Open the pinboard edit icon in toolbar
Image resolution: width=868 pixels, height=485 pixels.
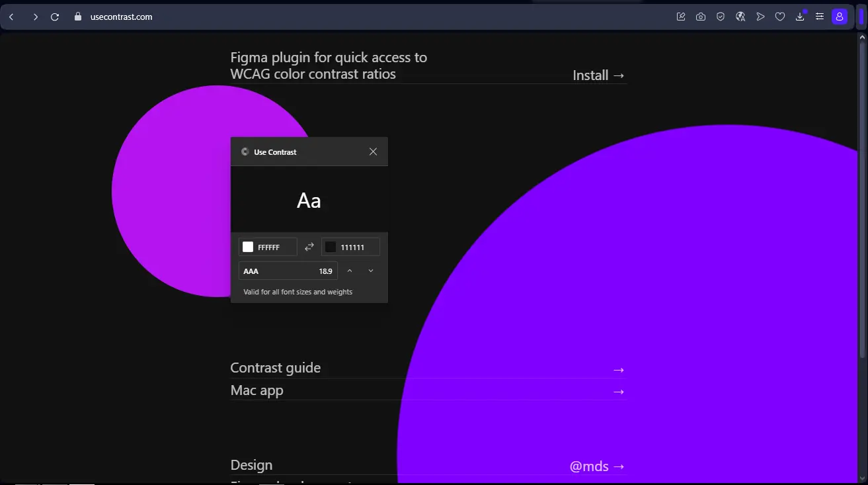(681, 17)
